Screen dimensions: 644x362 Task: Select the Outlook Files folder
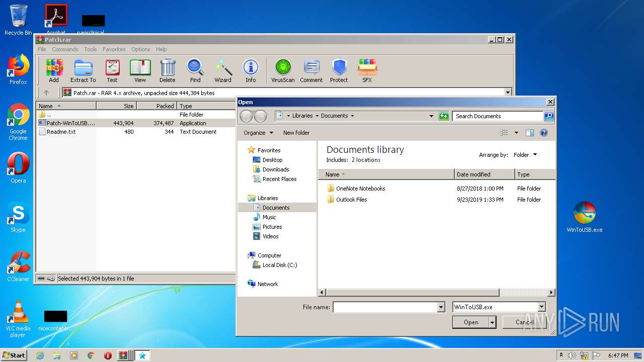click(x=351, y=200)
